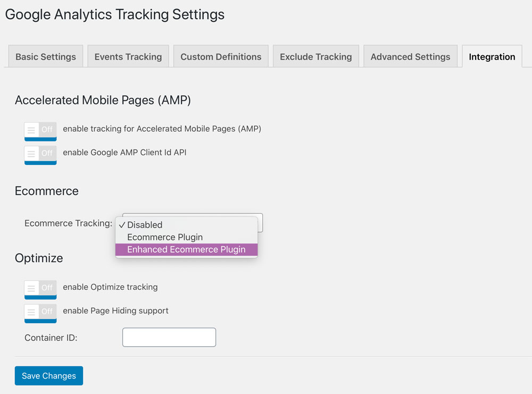Go to the Exclude Tracking tab
532x394 pixels.
pos(316,56)
